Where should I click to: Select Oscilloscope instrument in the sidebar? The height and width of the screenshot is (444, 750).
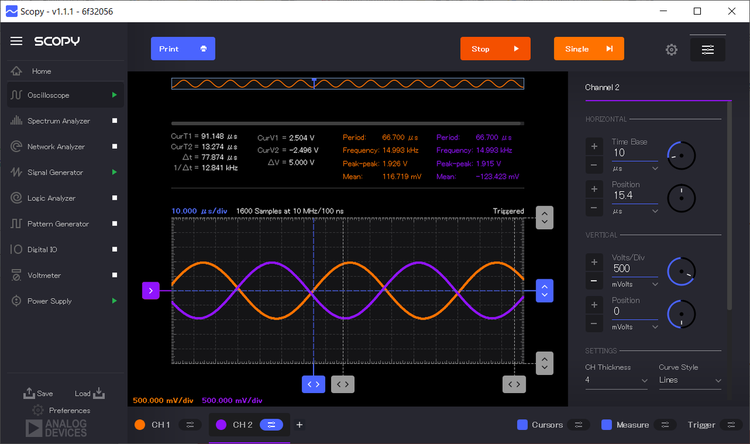[66, 95]
